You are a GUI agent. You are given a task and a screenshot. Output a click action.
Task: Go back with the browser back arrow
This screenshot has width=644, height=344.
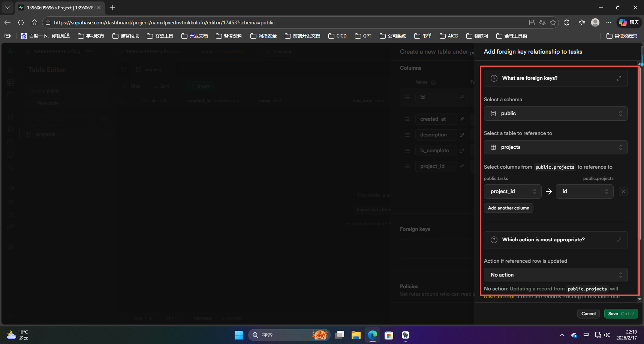[7, 22]
